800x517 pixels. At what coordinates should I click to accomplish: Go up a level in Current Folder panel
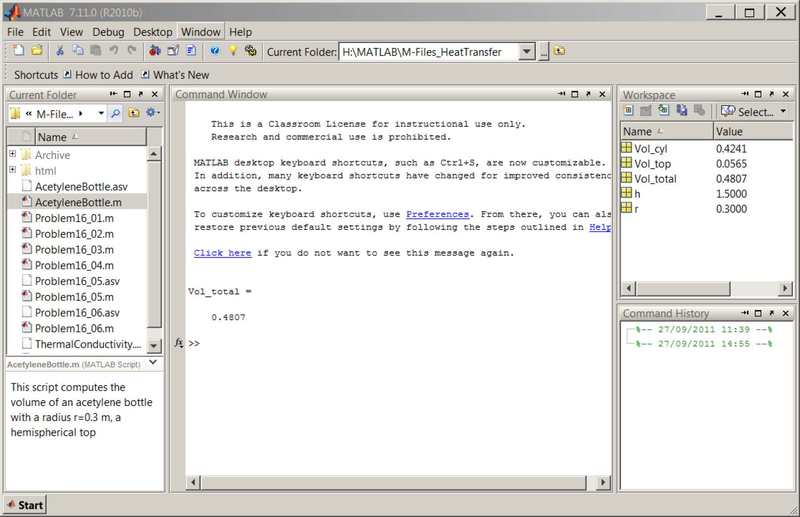point(134,113)
